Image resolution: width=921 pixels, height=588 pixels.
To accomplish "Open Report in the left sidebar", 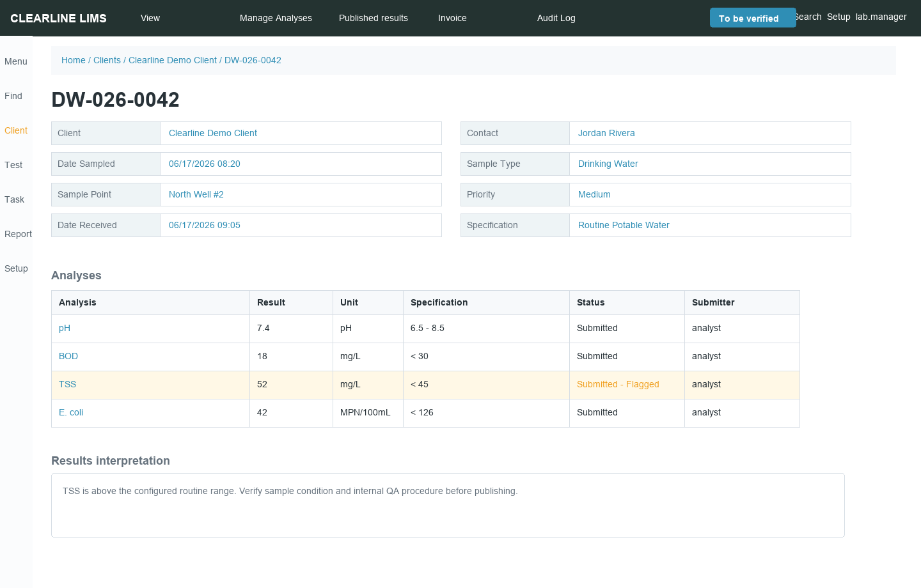I will (x=18, y=234).
